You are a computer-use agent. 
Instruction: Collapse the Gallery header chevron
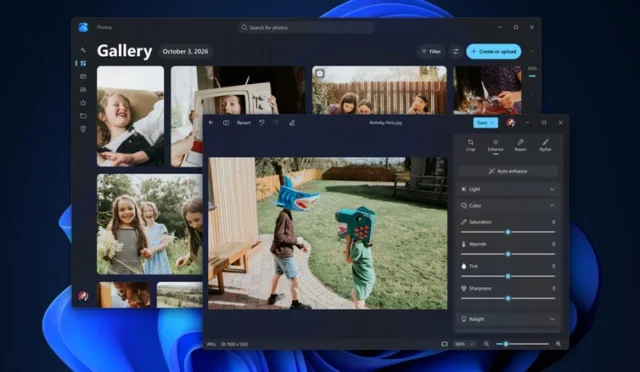(532, 51)
